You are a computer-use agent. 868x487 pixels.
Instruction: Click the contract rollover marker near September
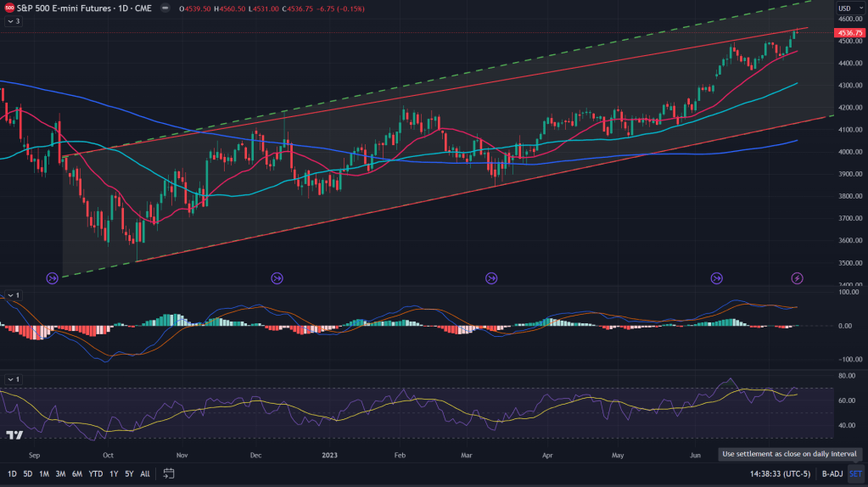52,277
